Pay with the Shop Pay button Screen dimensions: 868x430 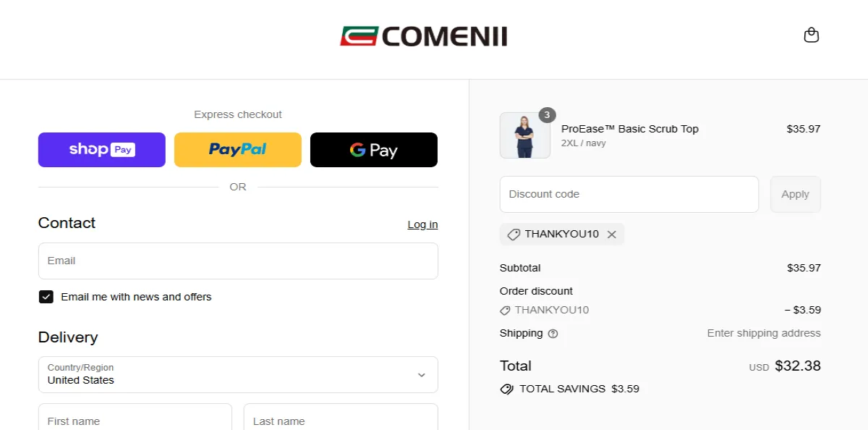tap(101, 150)
